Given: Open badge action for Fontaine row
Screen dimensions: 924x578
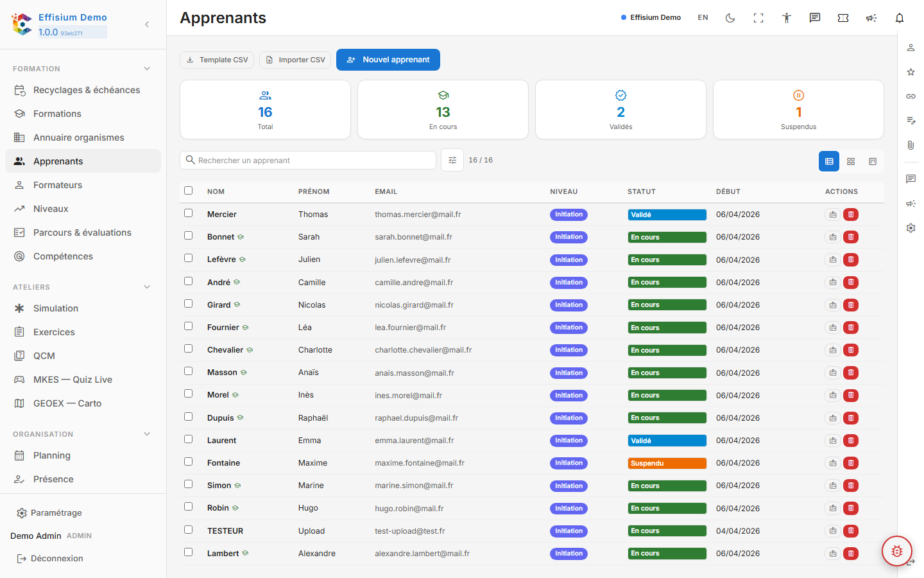Looking at the screenshot, I should [x=833, y=463].
